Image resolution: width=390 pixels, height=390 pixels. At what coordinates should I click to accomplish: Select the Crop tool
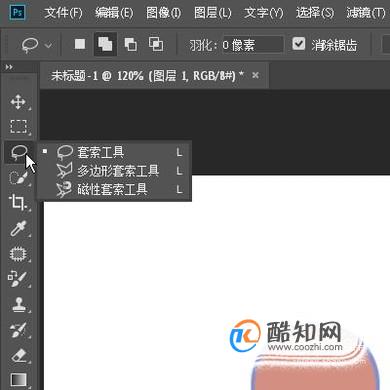click(18, 202)
